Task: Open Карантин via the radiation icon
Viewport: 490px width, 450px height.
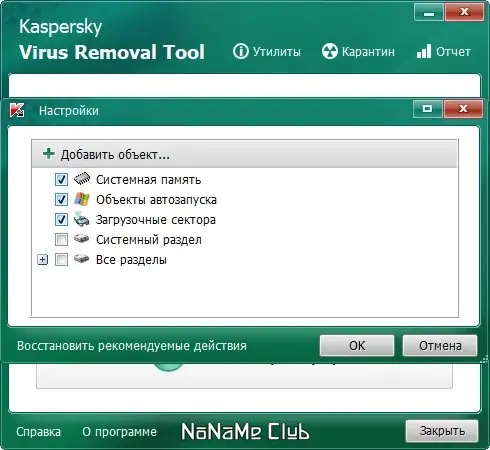Action: pyautogui.click(x=330, y=51)
